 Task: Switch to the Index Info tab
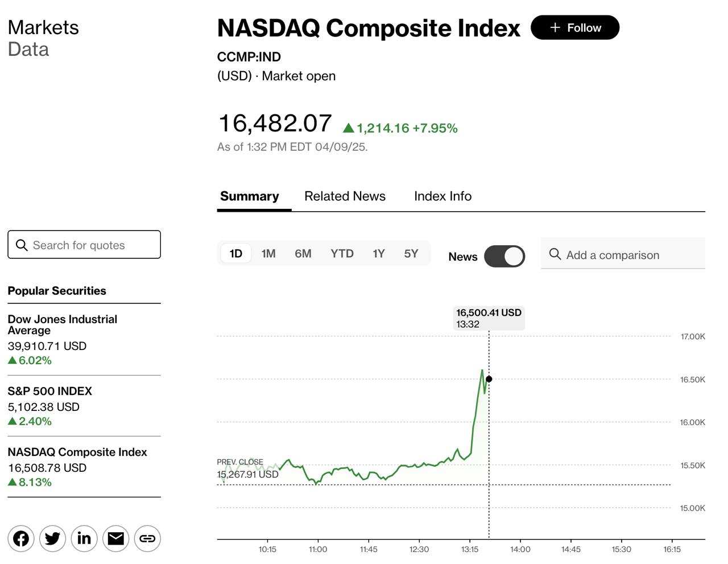coord(442,196)
